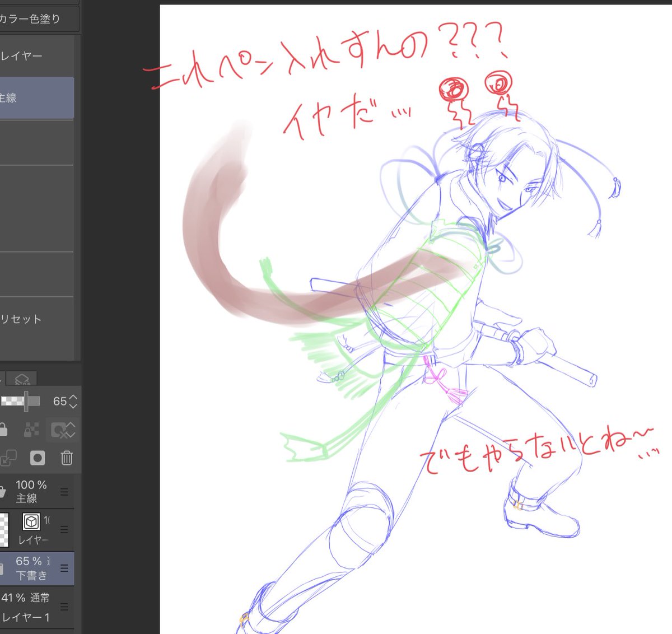
Task: Click the 3D cube icon on レイヤー row
Action: point(31,521)
